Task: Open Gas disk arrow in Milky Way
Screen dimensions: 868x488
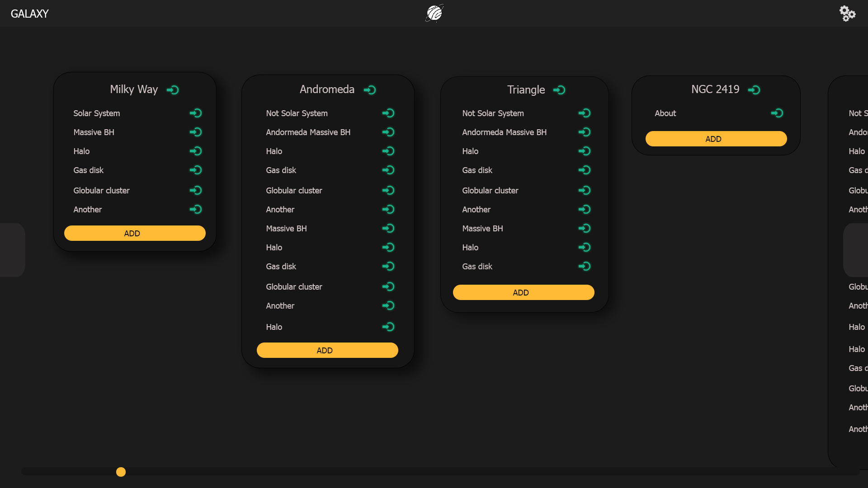Action: 196,170
